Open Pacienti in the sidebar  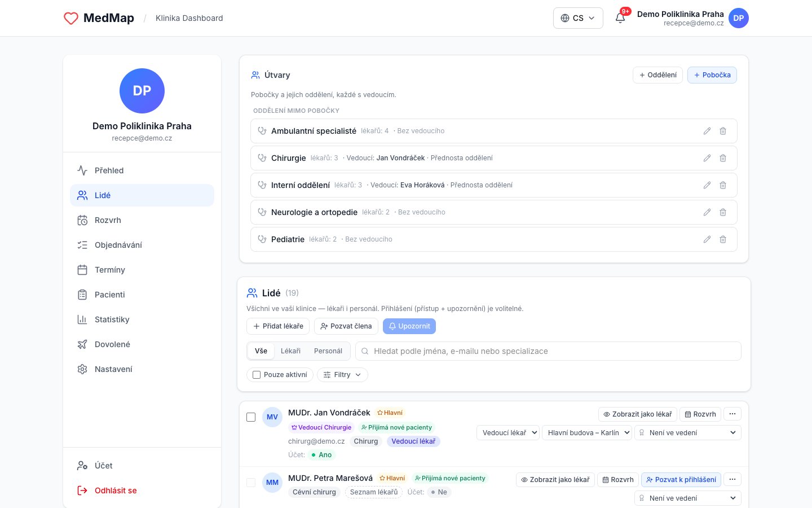(x=142, y=295)
